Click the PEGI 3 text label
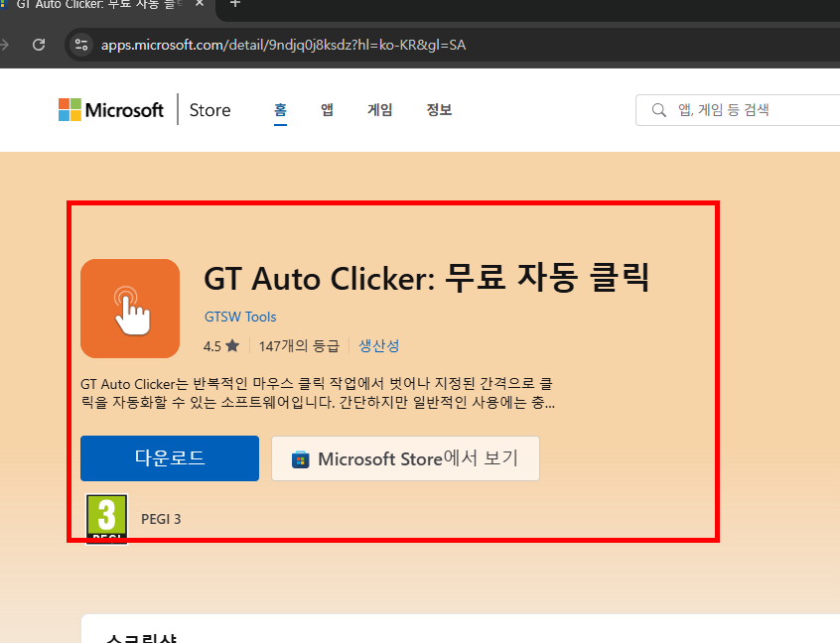Screen dimensions: 840x643 161,519
